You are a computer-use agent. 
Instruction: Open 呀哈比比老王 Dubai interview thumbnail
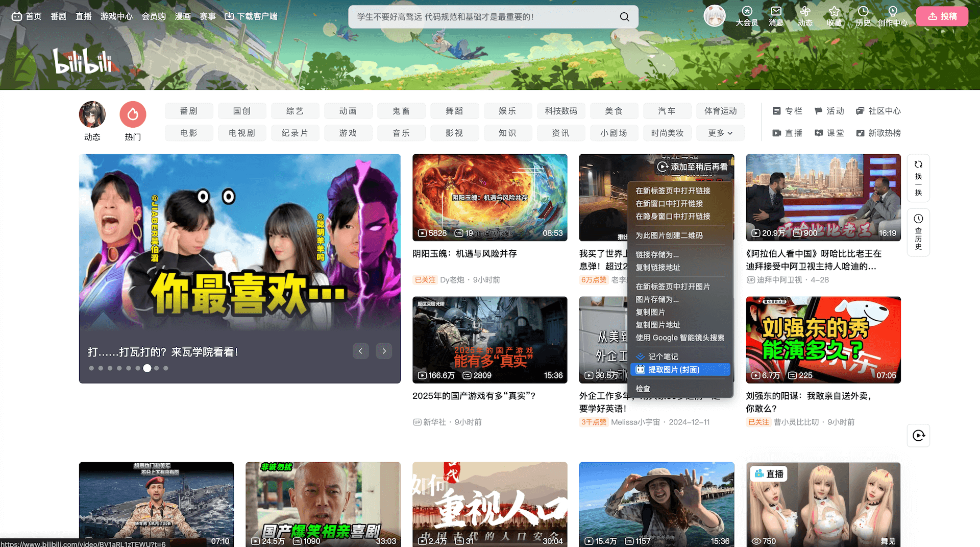coord(823,197)
